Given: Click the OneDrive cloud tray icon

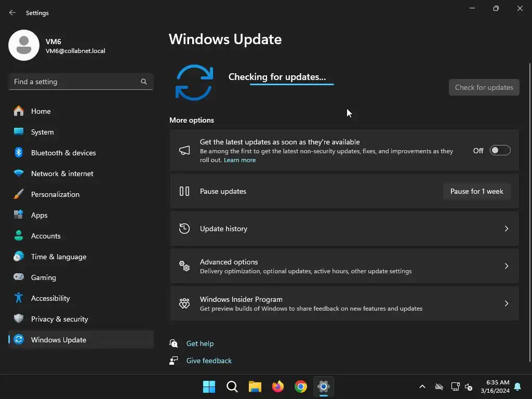Looking at the screenshot, I should (439, 387).
